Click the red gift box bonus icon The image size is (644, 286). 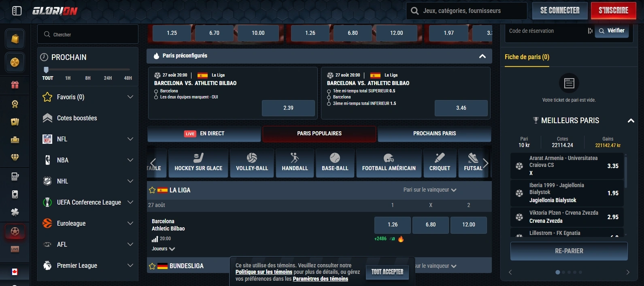(x=15, y=85)
